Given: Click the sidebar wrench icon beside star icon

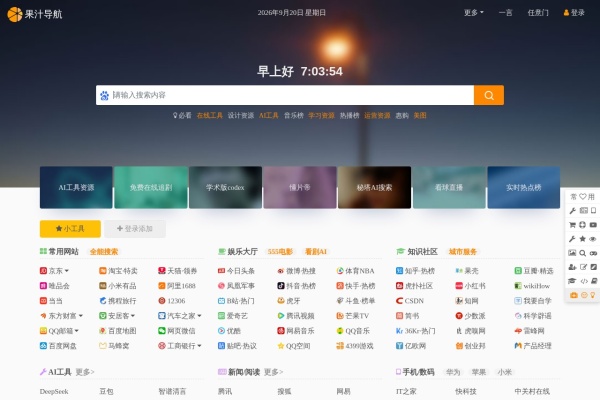Looking at the screenshot, I should click(572, 239).
